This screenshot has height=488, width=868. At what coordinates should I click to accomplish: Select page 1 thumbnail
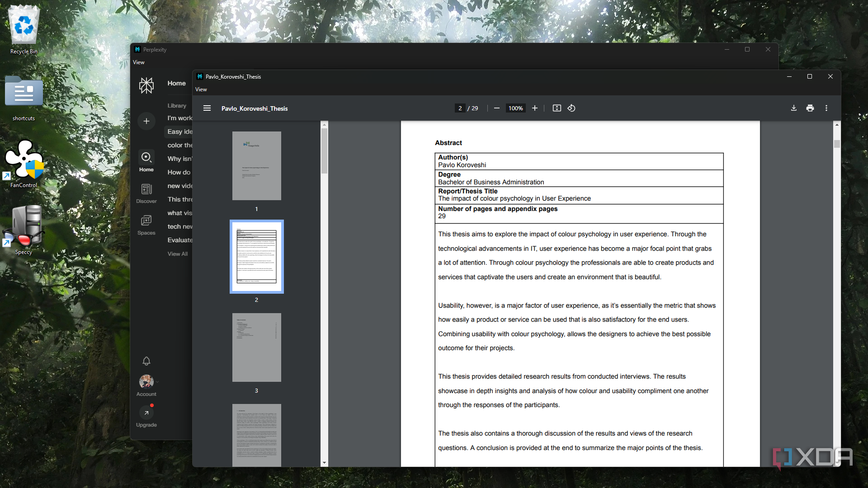pos(257,166)
